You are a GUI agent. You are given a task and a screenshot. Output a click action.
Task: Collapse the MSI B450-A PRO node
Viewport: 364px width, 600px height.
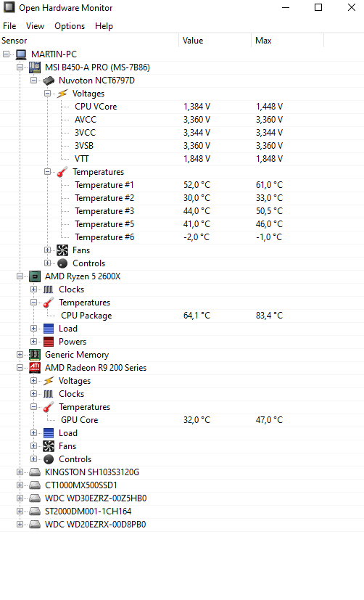tap(20, 67)
